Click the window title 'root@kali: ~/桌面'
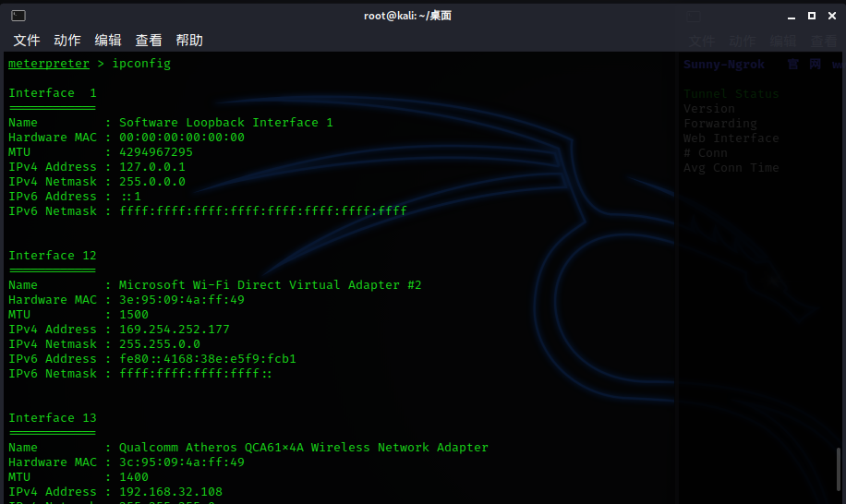 coord(407,16)
